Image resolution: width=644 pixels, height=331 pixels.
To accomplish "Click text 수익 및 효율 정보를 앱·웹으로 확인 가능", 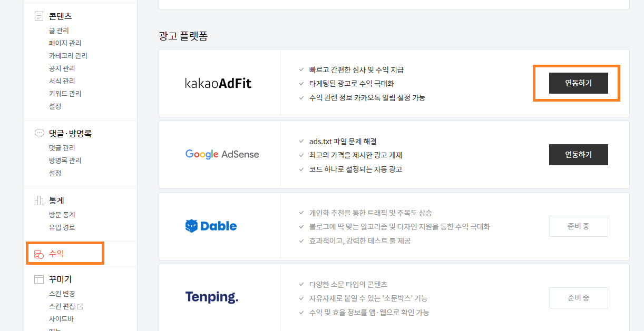I will (x=369, y=313).
